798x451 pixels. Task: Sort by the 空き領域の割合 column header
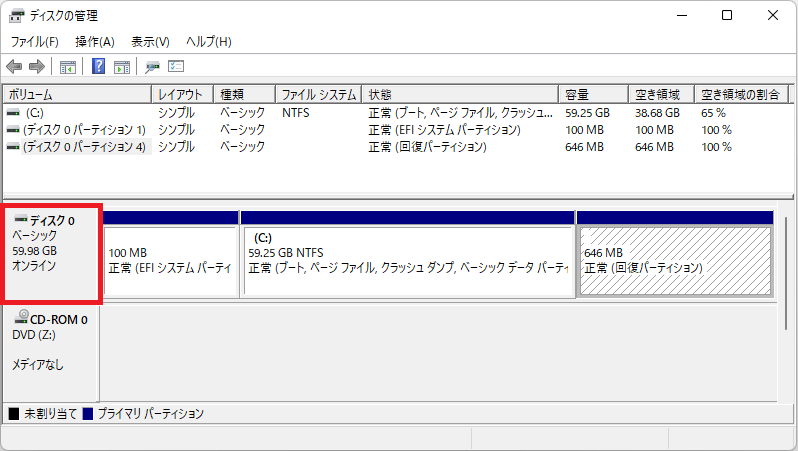click(742, 95)
